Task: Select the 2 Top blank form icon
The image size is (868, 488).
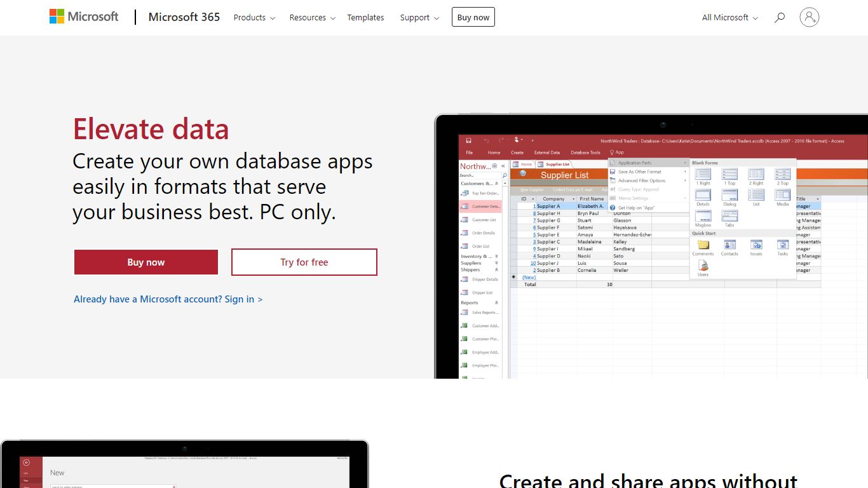Action: pos(783,177)
